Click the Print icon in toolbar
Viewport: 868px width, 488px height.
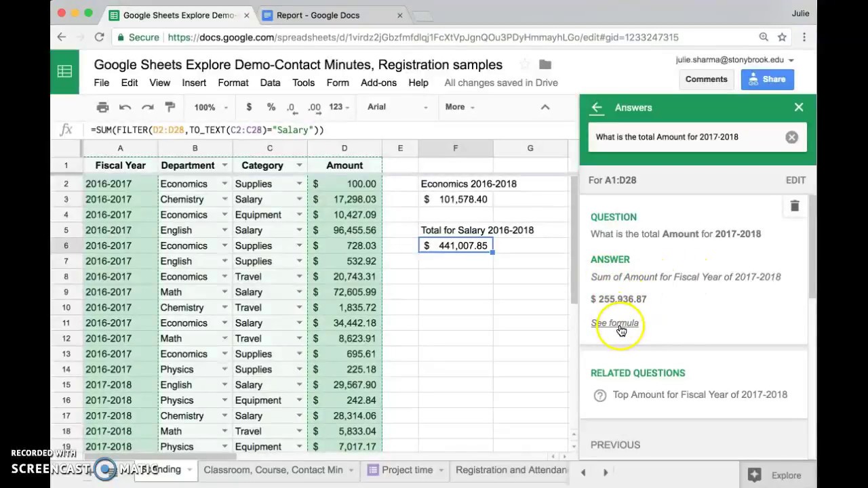[102, 107]
